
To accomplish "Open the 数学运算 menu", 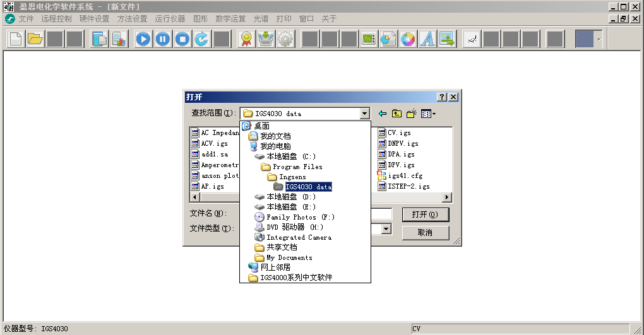I will (230, 19).
